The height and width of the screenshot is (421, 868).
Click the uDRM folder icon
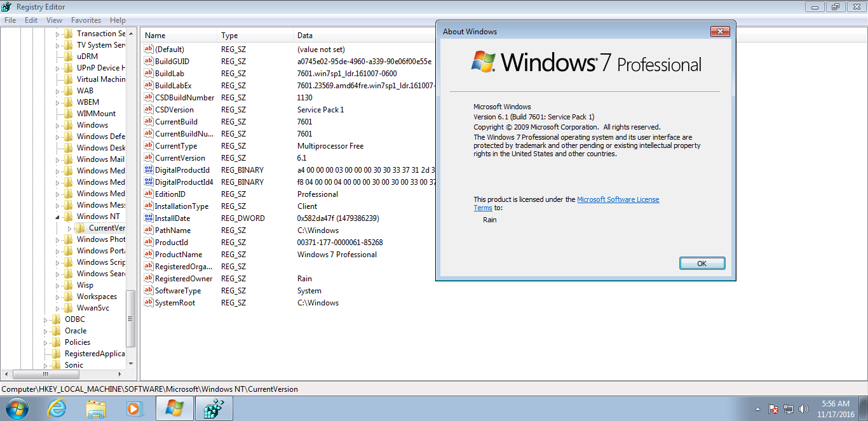point(69,57)
